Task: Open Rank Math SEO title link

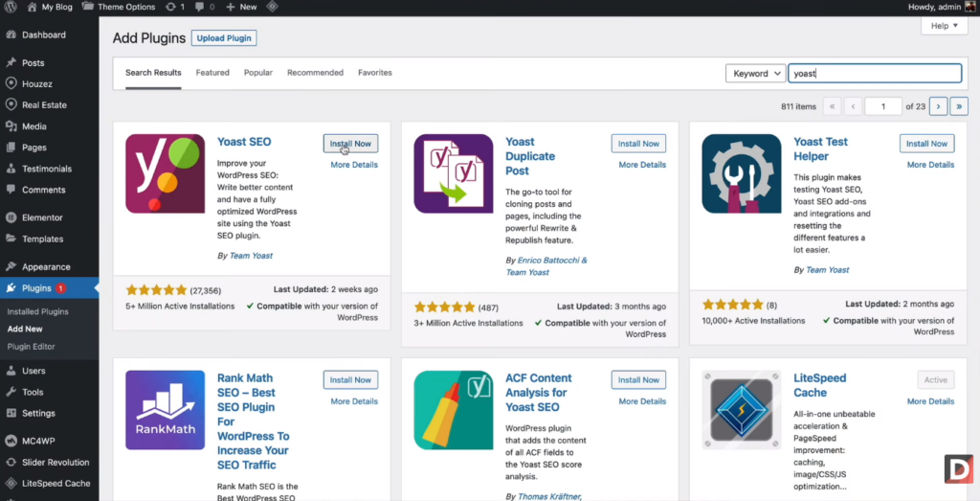Action: tap(254, 421)
